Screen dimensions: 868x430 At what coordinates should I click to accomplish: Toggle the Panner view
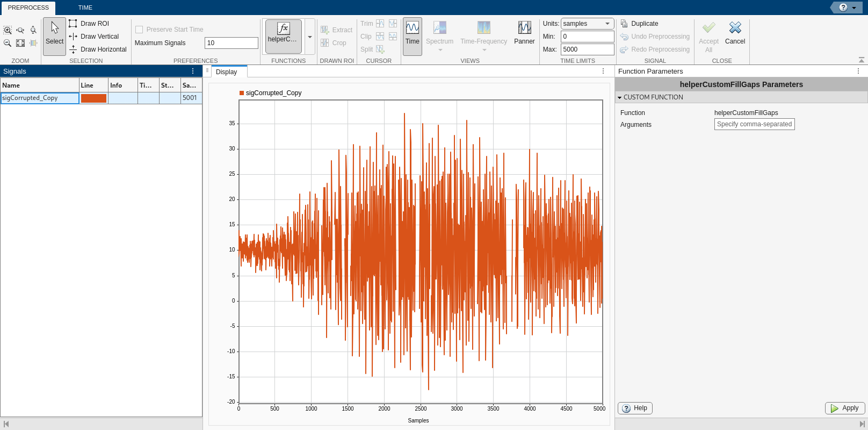coord(524,36)
